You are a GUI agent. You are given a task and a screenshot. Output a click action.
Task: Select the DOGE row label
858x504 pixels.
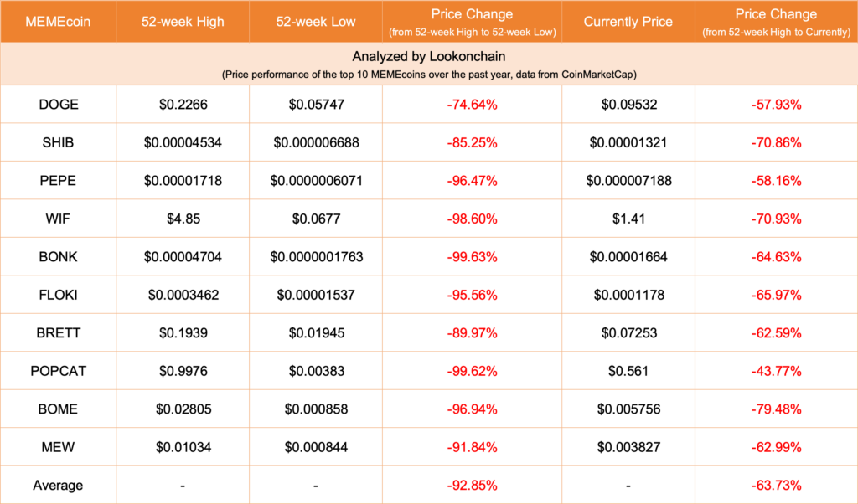(x=59, y=105)
